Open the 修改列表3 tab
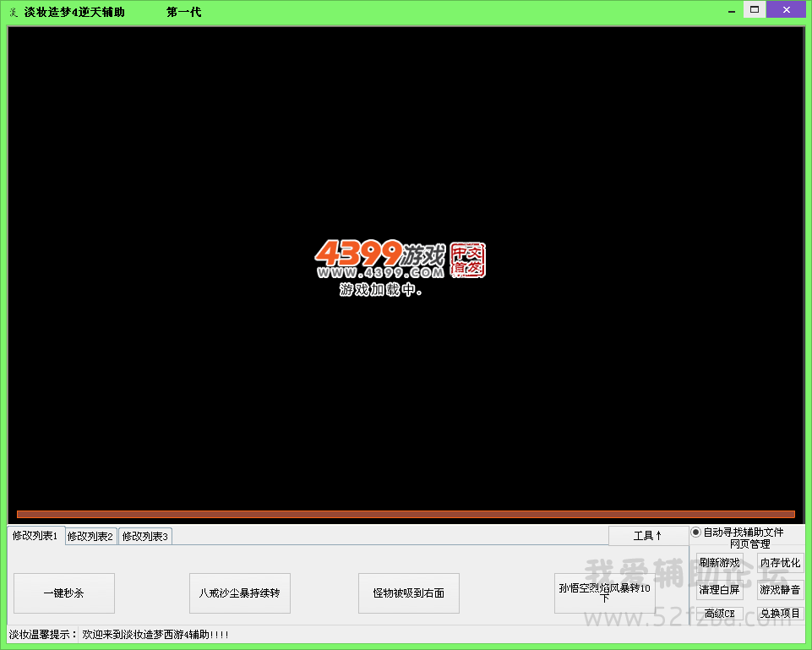Image resolution: width=812 pixels, height=650 pixels. click(x=145, y=536)
